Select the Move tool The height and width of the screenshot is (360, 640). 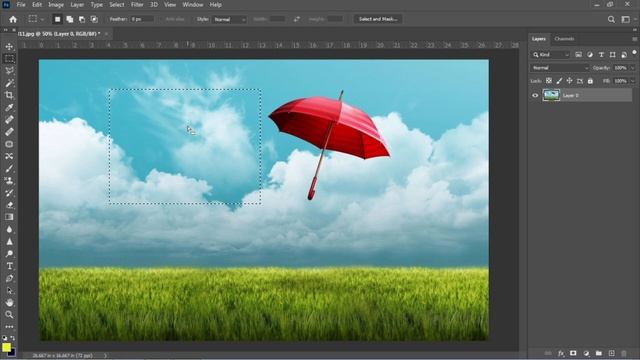(9, 46)
